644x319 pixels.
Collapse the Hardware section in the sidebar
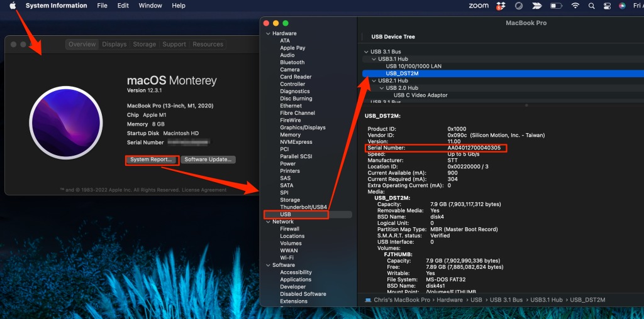[268, 33]
